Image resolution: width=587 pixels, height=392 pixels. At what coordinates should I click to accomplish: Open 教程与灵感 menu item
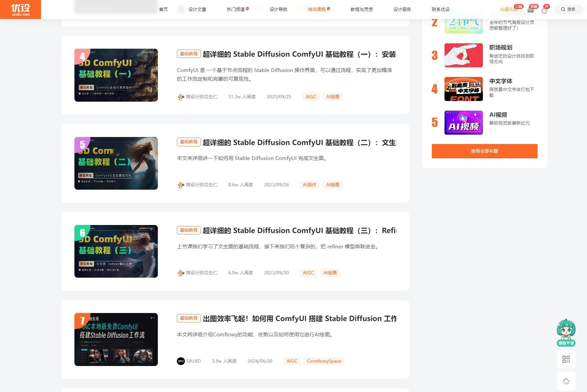[362, 9]
